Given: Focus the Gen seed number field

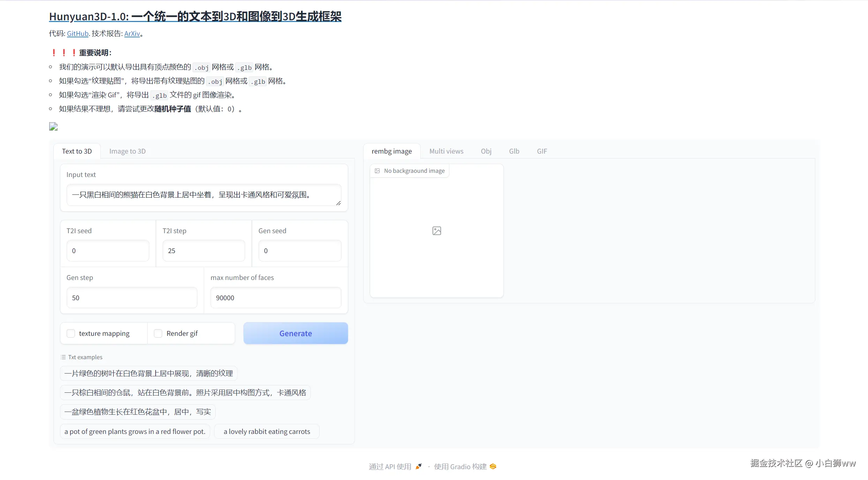Looking at the screenshot, I should 299,251.
